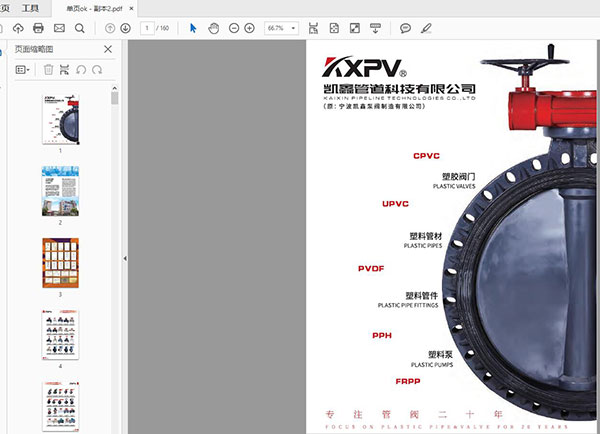This screenshot has height=434, width=600.
Task: Select page 3 orange thumbnail
Action: coord(60,263)
